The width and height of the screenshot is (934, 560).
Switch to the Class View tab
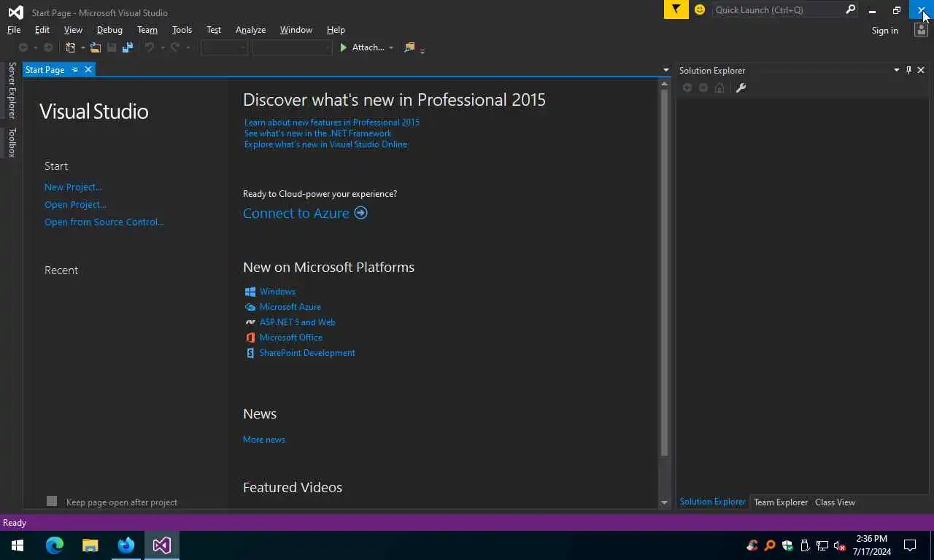(835, 502)
